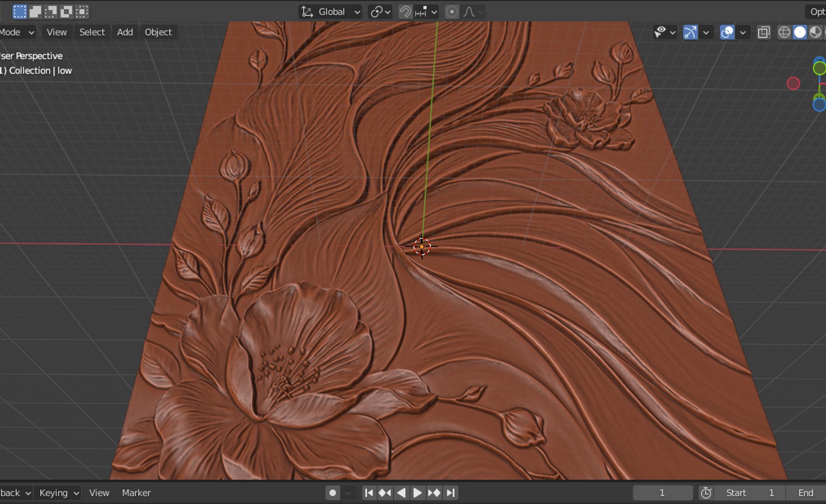Choose the Extend Selection mode icon
The image size is (826, 504).
point(35,12)
